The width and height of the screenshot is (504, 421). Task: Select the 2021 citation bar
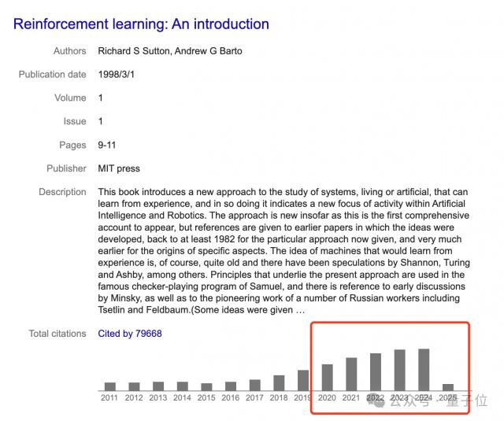coord(351,374)
